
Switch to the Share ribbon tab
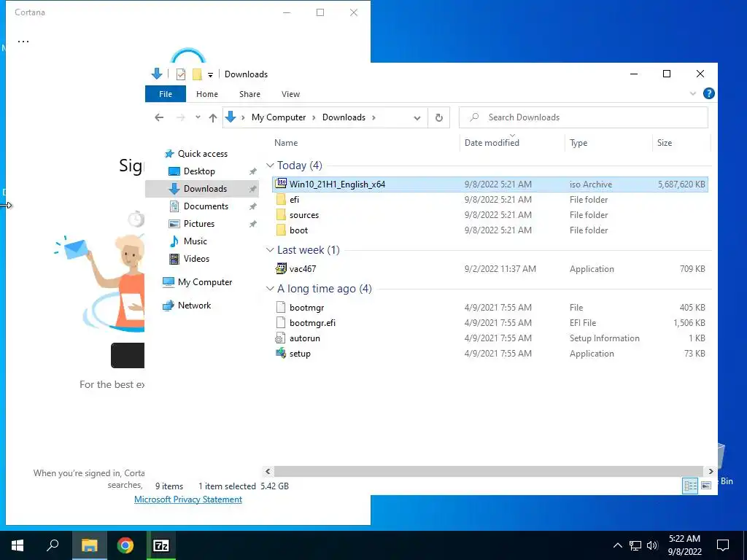tap(249, 94)
